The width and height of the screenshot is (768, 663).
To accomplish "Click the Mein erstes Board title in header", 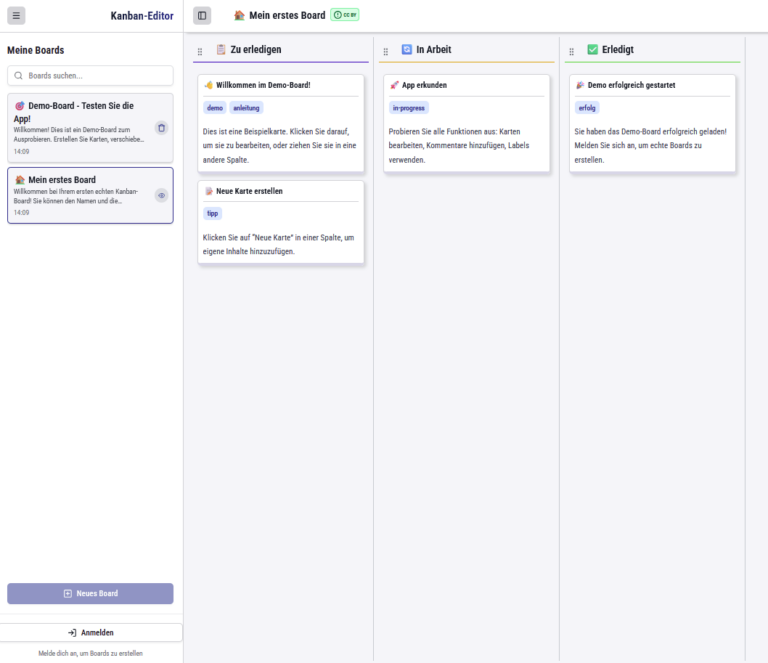I will click(287, 16).
